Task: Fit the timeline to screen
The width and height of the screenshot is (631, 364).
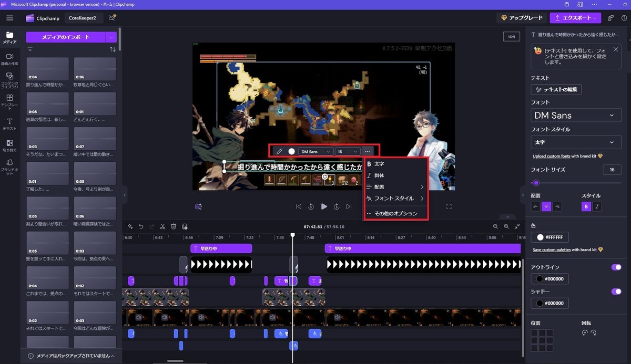Action: pyautogui.click(x=517, y=226)
